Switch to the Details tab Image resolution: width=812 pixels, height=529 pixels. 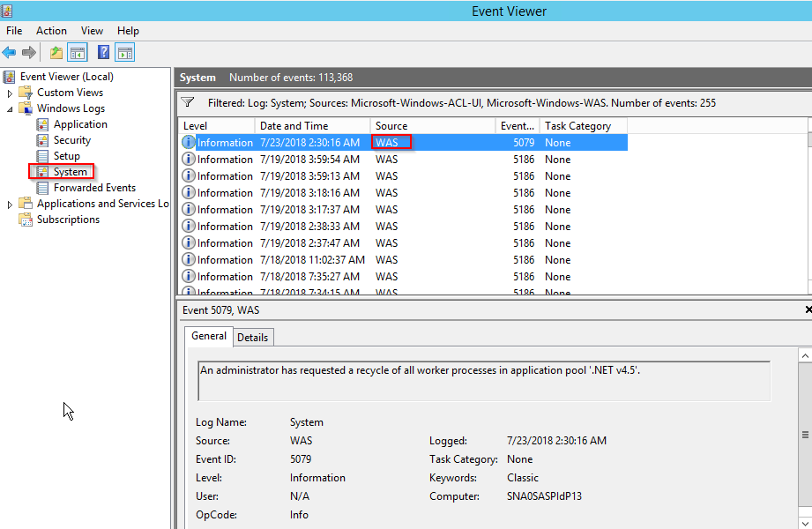click(253, 338)
